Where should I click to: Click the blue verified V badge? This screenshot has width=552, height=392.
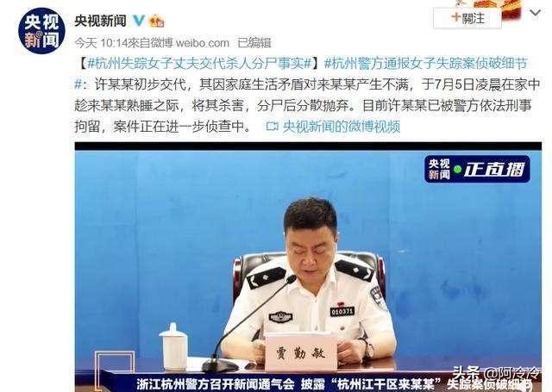(138, 21)
